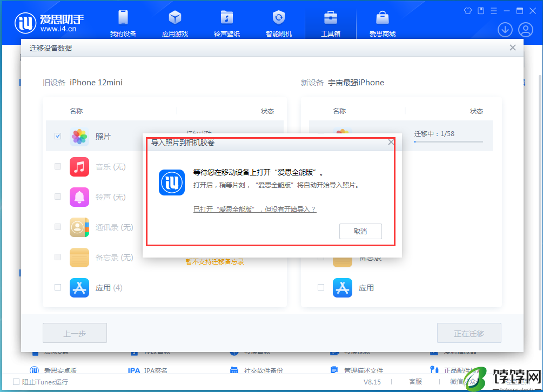Click the 客服 link in status bar
This screenshot has height=392, width=543.
click(415, 382)
